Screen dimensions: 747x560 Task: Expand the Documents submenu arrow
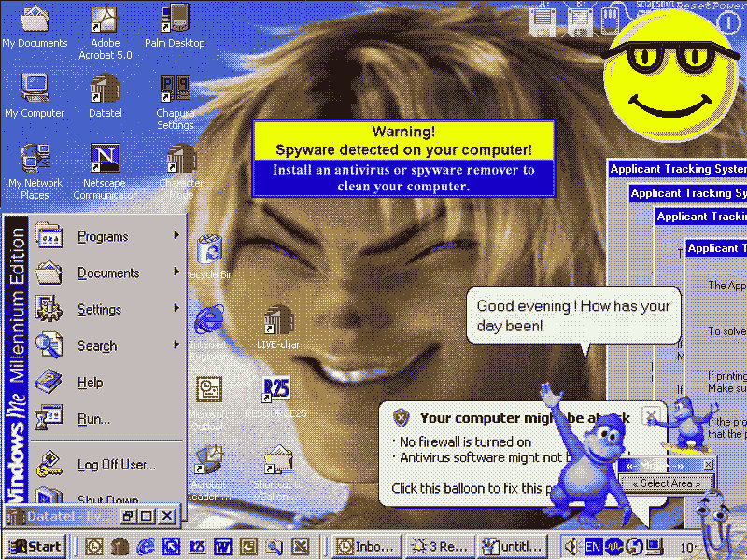(176, 272)
